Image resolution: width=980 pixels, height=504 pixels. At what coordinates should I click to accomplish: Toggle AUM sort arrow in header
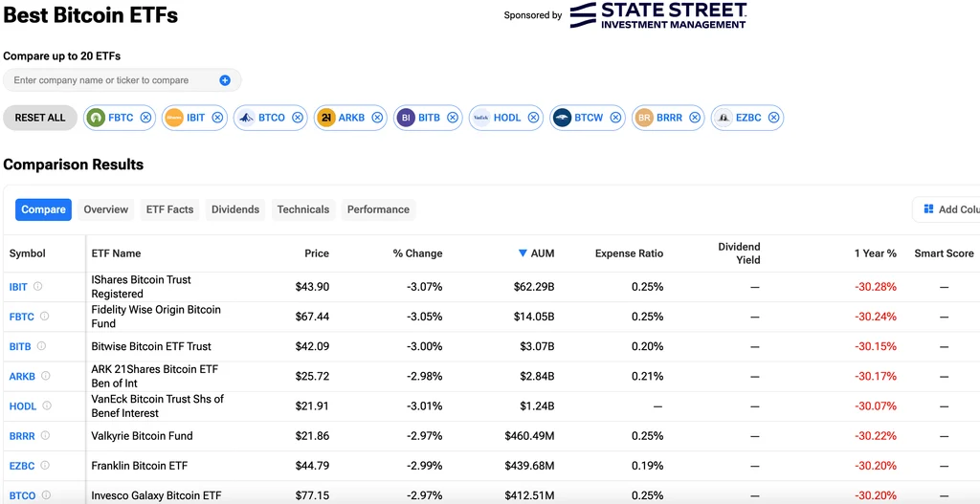[523, 252]
